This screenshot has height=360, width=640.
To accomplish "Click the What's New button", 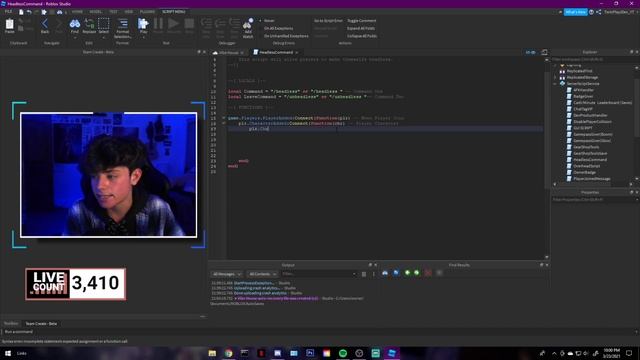I will point(576,12).
